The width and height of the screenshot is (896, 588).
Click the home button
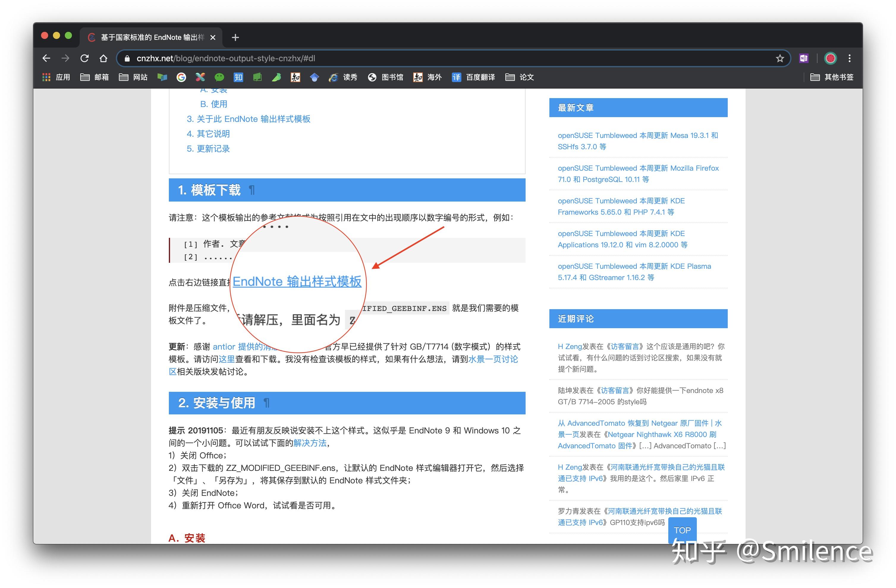(x=103, y=58)
